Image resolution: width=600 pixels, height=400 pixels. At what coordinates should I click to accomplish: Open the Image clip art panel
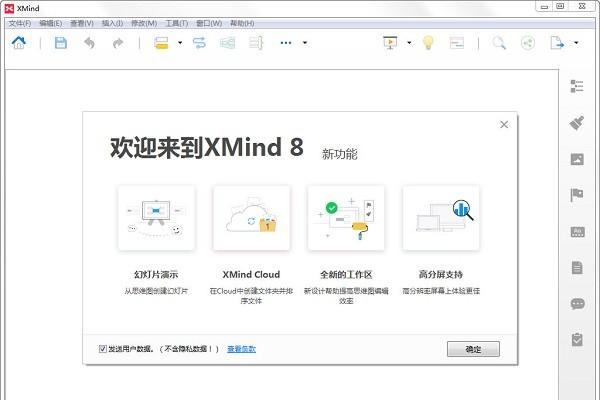(x=577, y=159)
